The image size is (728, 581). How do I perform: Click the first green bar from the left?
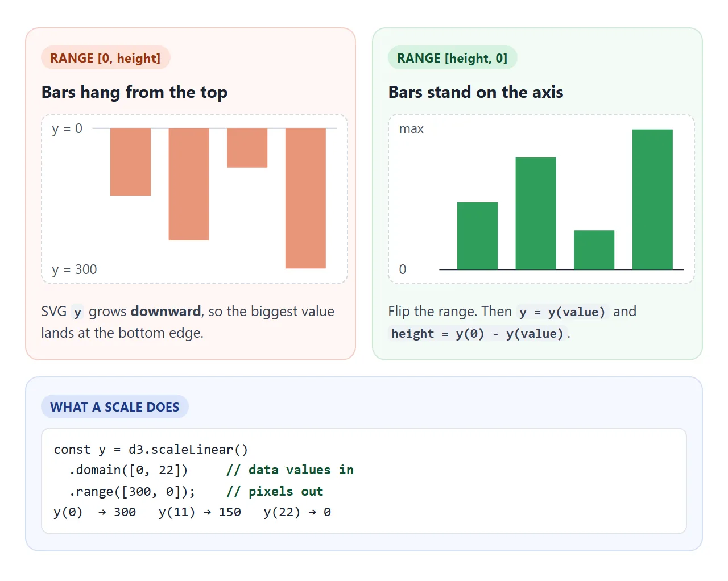477,236
